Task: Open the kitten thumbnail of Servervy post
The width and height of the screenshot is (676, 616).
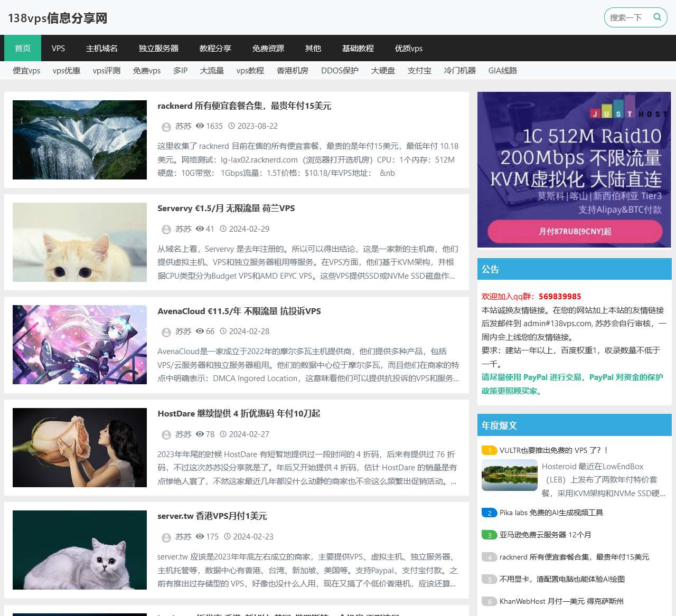Action: (x=80, y=242)
